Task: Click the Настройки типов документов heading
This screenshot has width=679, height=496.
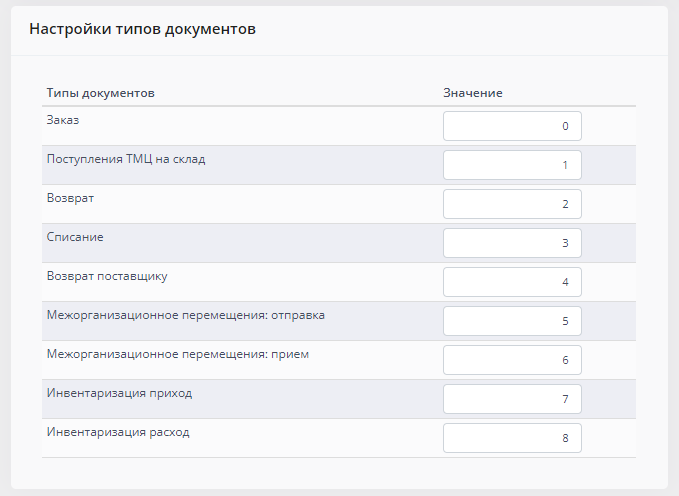Action: pos(142,30)
